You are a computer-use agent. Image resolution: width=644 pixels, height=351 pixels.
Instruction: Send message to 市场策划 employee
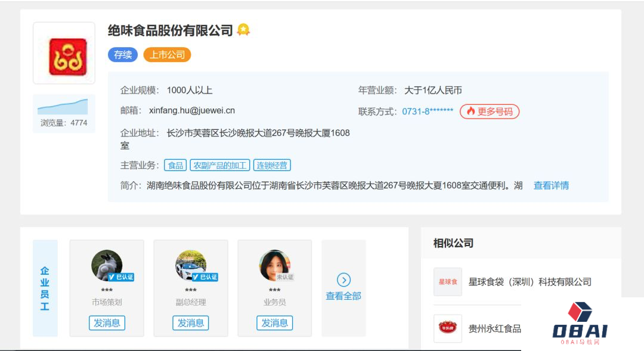tap(107, 322)
